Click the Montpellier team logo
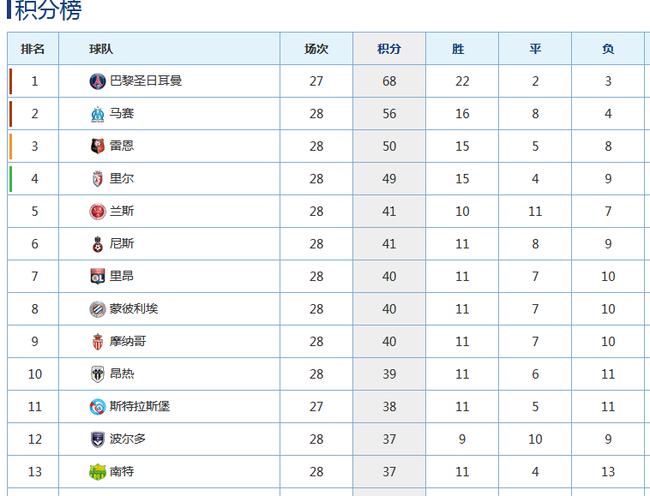The width and height of the screenshot is (650, 496). tap(97, 309)
